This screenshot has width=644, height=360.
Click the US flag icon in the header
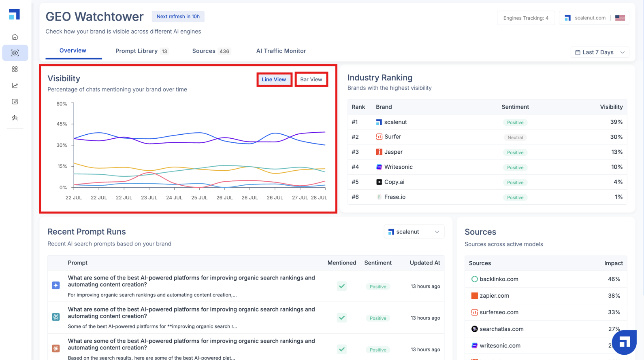click(620, 18)
